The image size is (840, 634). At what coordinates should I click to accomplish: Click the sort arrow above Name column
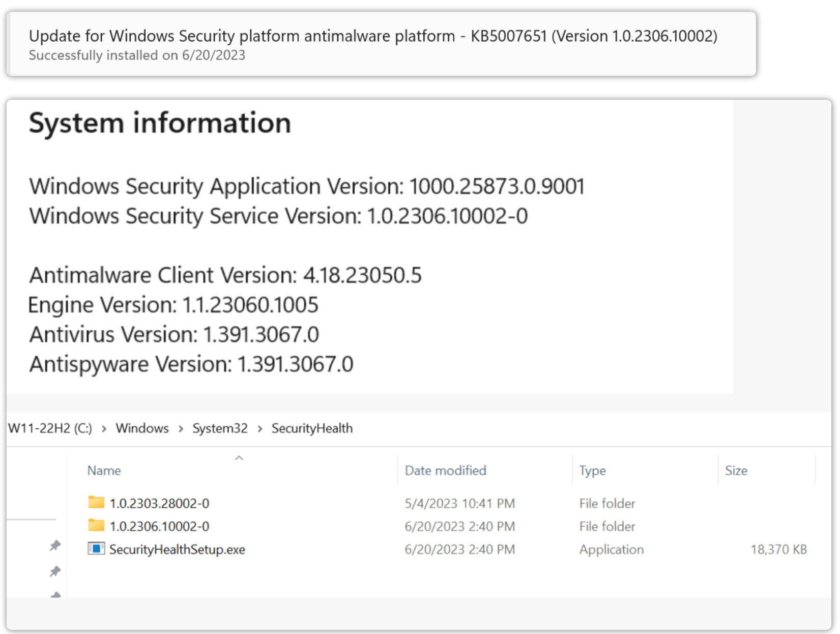[x=239, y=458]
